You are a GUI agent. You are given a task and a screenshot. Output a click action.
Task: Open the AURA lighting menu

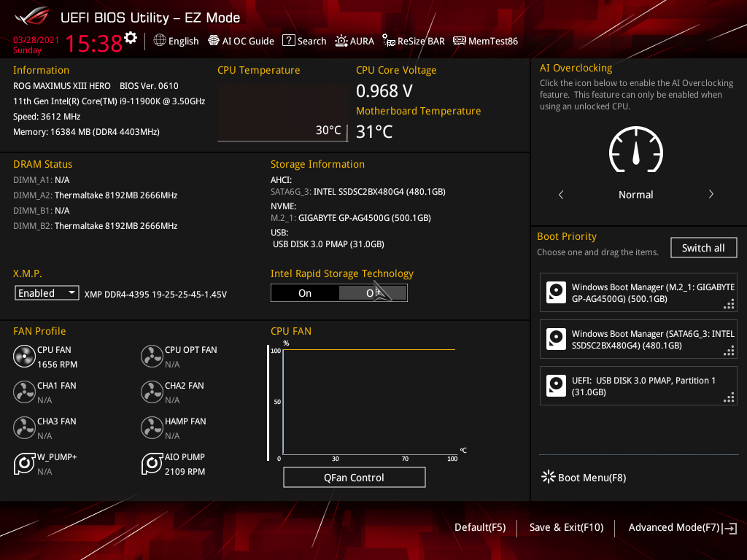point(355,41)
